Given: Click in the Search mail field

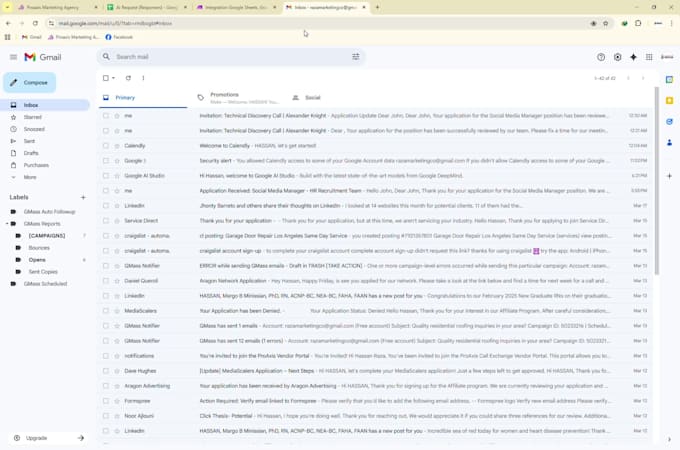Looking at the screenshot, I should pyautogui.click(x=230, y=57).
